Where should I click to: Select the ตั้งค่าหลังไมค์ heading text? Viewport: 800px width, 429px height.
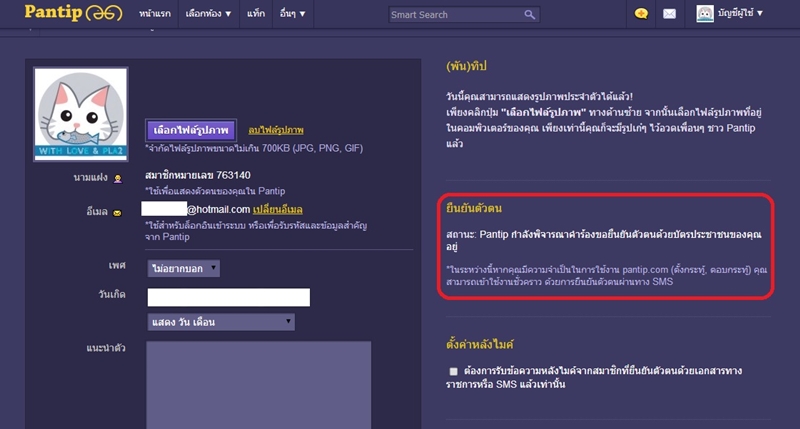pyautogui.click(x=480, y=344)
